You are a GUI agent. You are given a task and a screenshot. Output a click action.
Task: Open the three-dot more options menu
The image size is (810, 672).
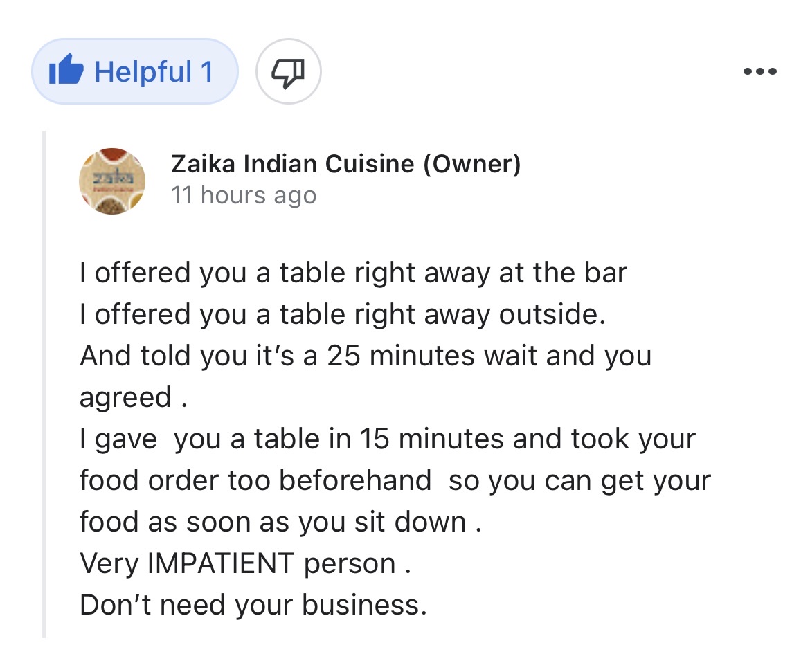[759, 71]
